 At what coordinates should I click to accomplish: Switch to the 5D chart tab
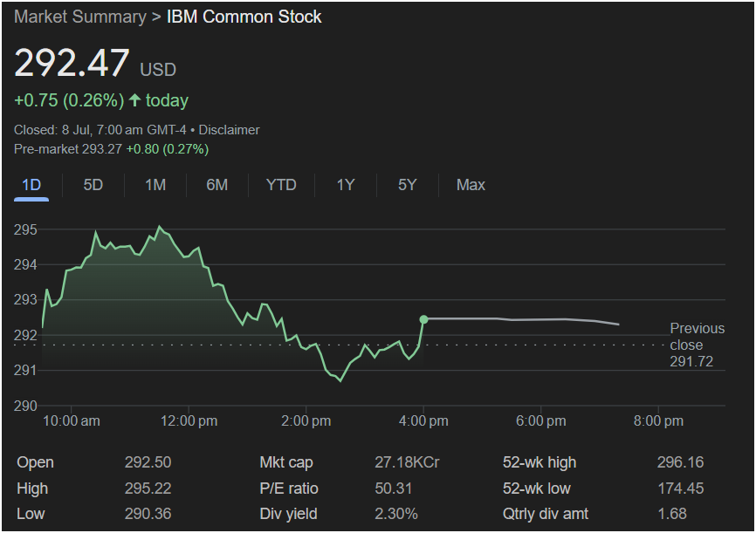pyautogui.click(x=93, y=185)
